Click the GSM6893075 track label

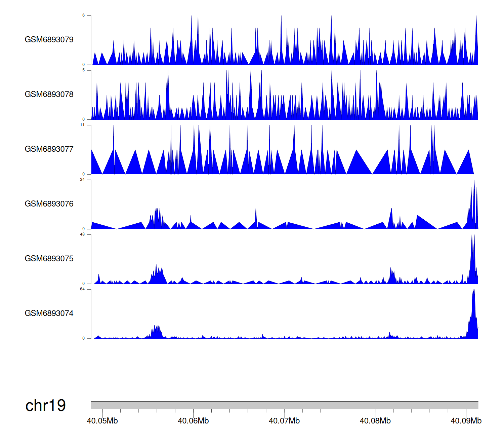[x=49, y=259]
